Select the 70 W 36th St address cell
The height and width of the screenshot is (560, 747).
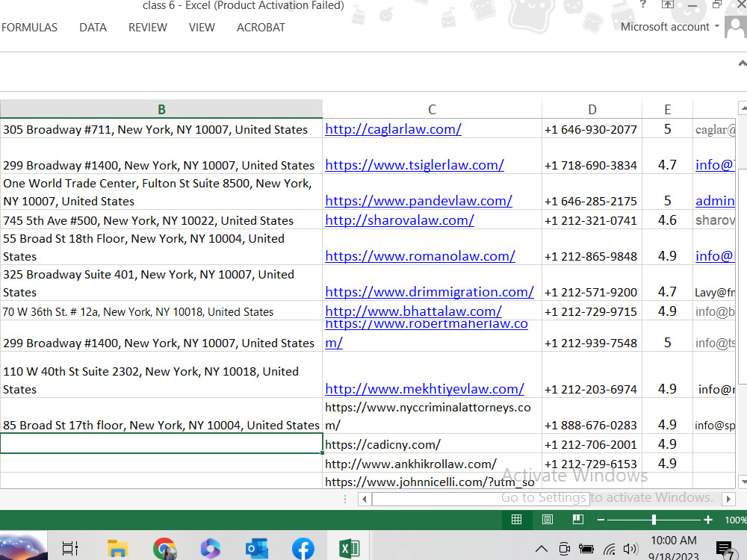(x=161, y=311)
